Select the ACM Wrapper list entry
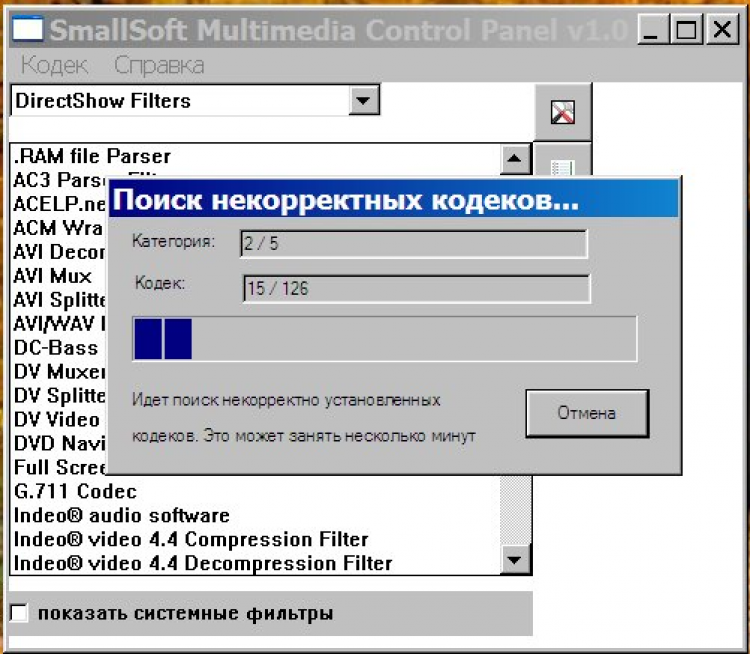This screenshot has width=750, height=654. 58,228
